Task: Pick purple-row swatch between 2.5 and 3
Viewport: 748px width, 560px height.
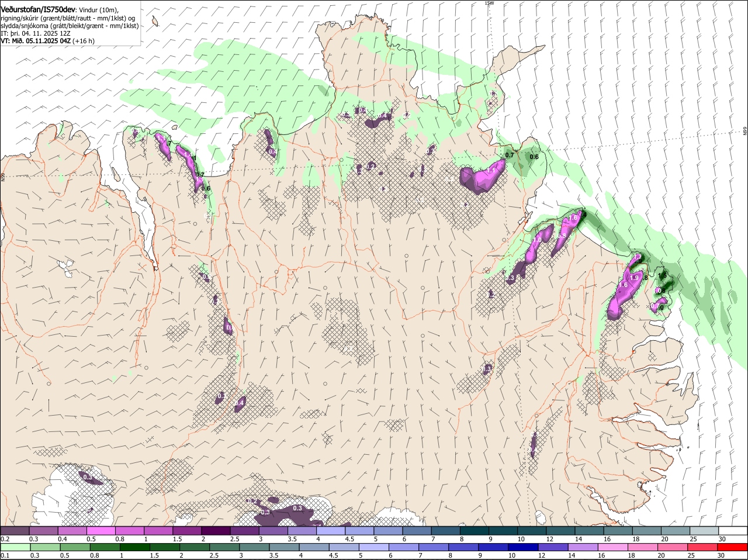Action: click(x=244, y=531)
